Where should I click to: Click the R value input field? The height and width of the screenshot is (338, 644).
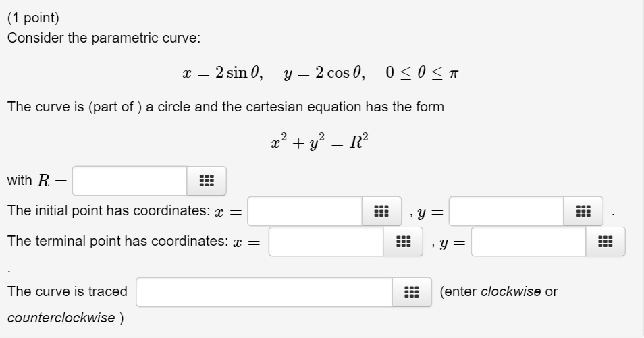pos(130,181)
